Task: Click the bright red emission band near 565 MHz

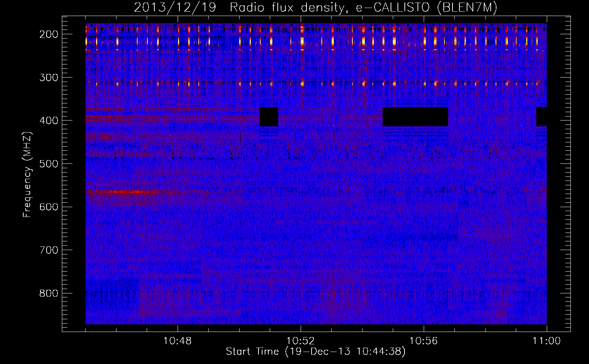Action: pyautogui.click(x=124, y=192)
